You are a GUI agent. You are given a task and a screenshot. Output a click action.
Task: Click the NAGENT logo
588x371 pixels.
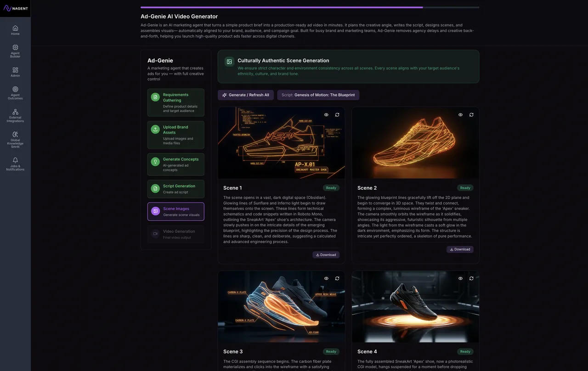coord(15,8)
